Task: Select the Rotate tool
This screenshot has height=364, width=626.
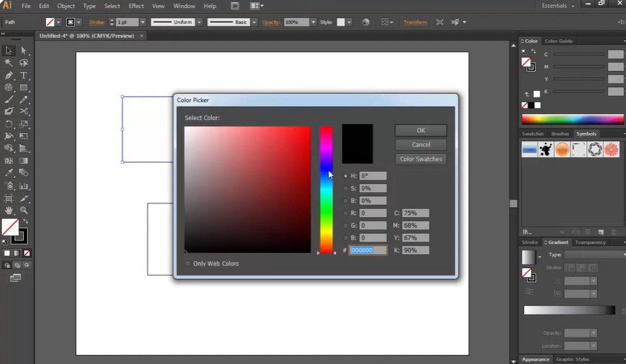Action: pyautogui.click(x=9, y=124)
